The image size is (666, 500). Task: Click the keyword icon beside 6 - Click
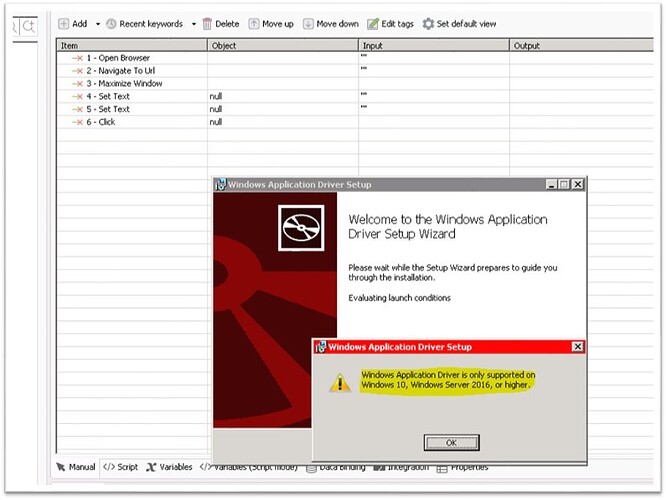[x=77, y=122]
